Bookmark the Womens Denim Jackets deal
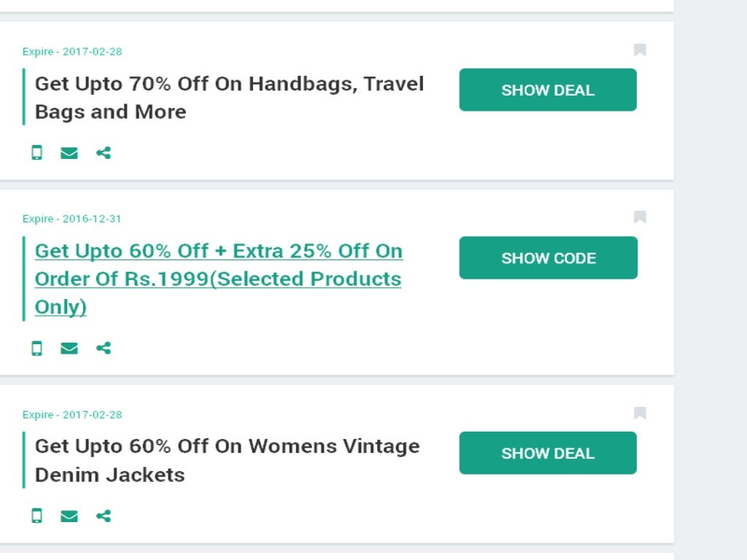Image resolution: width=747 pixels, height=560 pixels. tap(640, 413)
